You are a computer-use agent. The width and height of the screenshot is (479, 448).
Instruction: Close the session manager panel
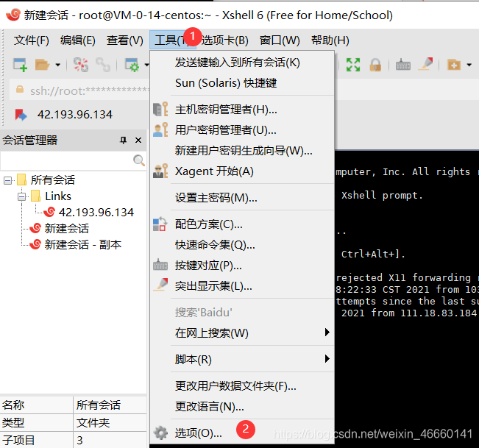point(138,141)
